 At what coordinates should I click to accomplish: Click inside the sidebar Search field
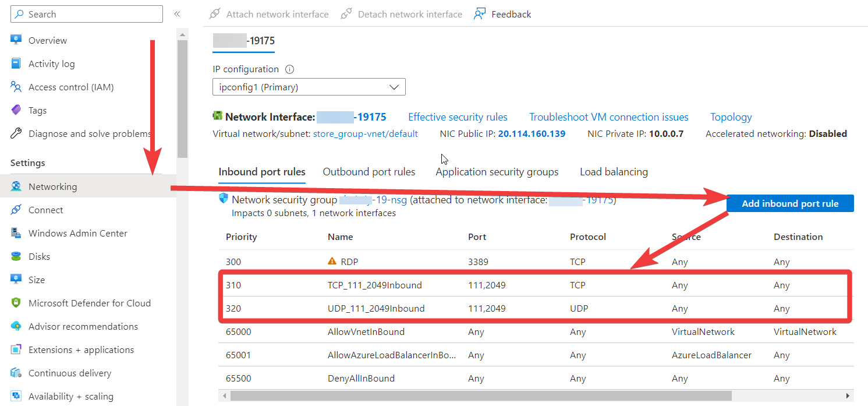pyautogui.click(x=87, y=14)
